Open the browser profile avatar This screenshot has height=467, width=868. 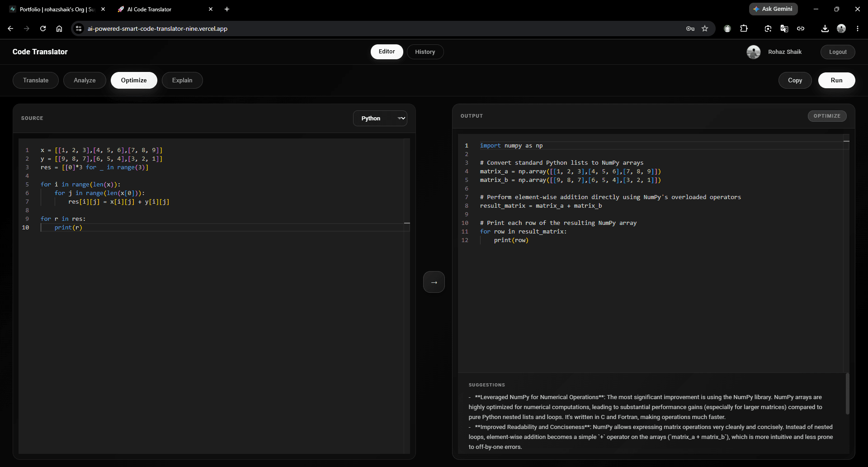841,29
